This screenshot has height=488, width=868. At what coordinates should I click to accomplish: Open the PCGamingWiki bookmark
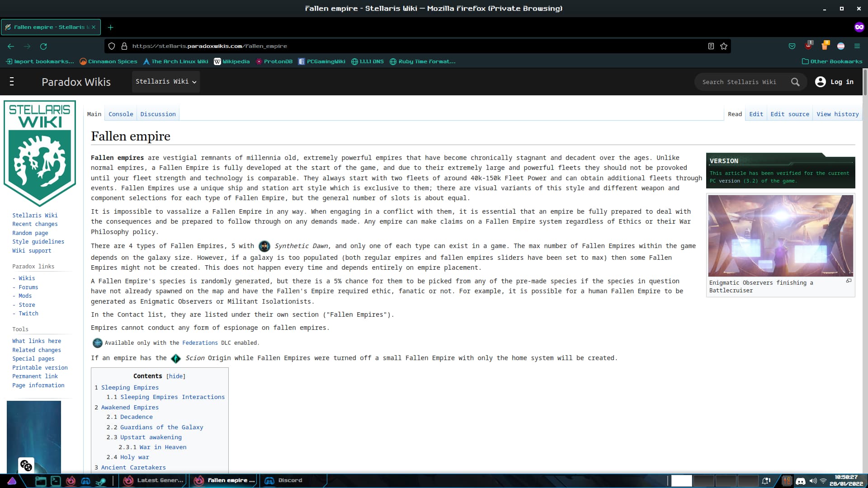point(321,61)
